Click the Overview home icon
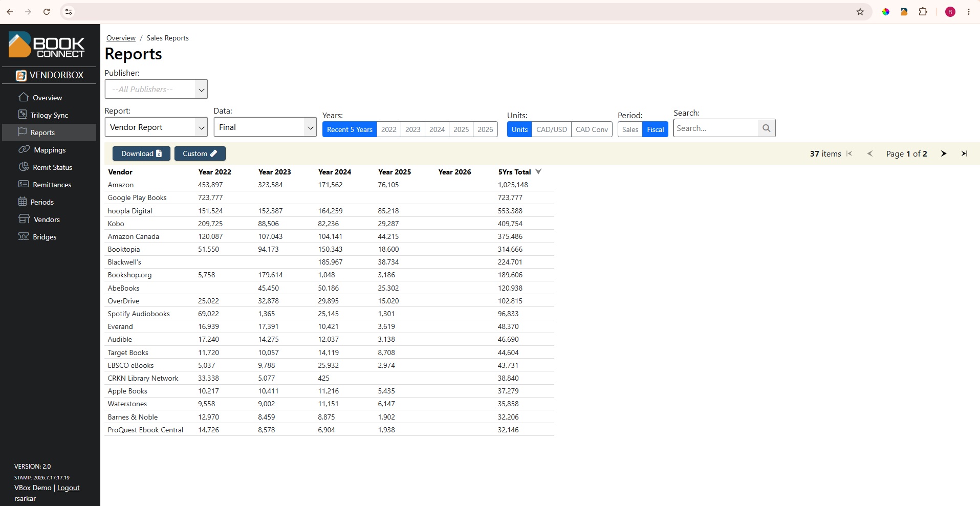This screenshot has width=980, height=506. 23,97
